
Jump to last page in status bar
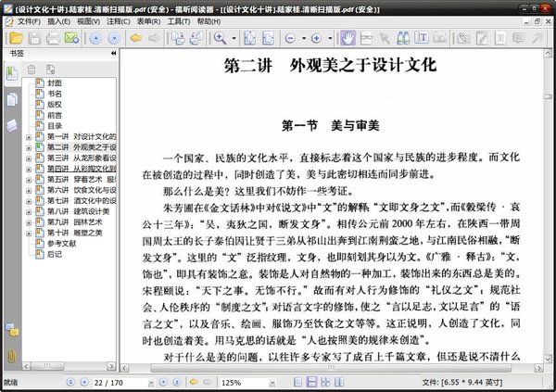tap(177, 382)
